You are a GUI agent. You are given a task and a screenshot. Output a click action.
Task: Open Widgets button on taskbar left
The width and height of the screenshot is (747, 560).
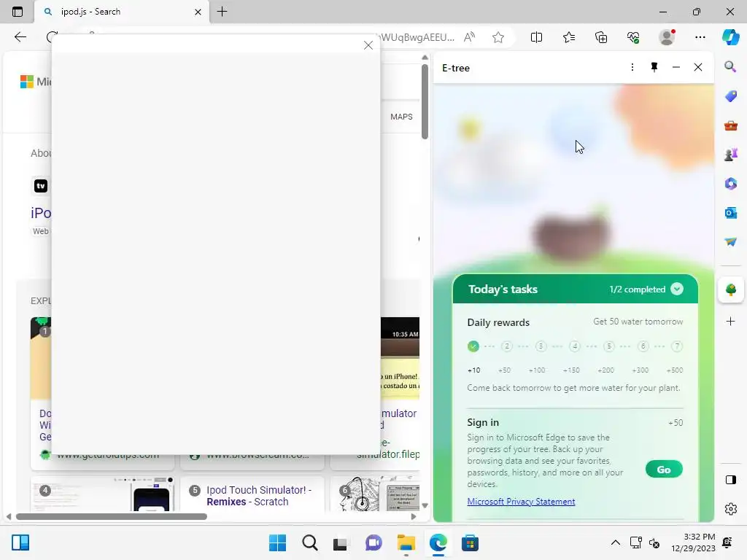tap(20, 542)
